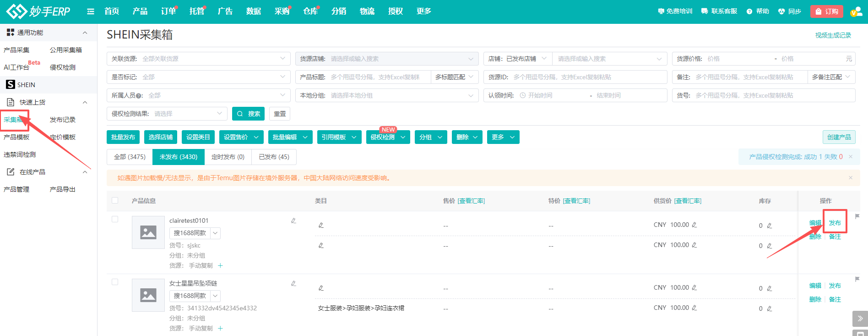
Task: Click the plus icon beside 货源: 手动复制
Action: click(x=220, y=266)
